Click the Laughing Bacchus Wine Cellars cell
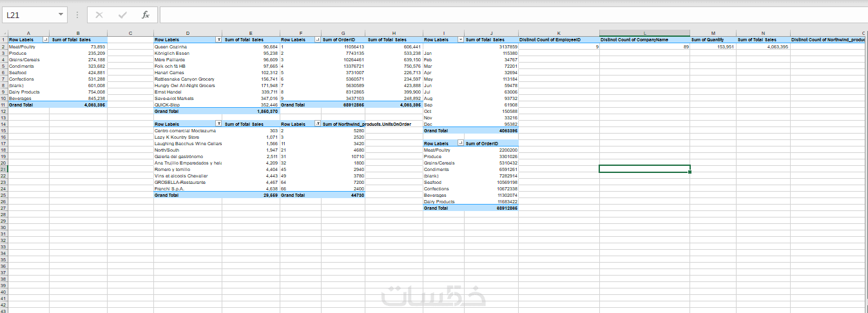The width and height of the screenshot is (868, 313). (x=188, y=143)
